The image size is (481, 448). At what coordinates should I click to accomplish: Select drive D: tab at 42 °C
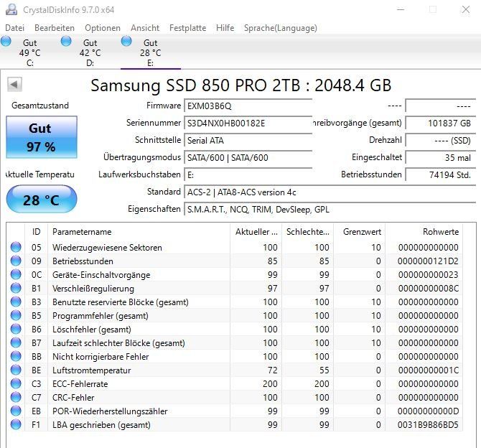coord(90,52)
